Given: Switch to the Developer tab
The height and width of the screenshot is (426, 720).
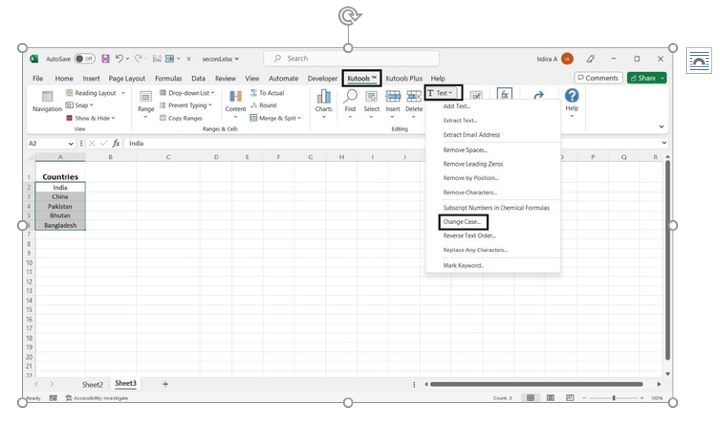Looking at the screenshot, I should [322, 78].
